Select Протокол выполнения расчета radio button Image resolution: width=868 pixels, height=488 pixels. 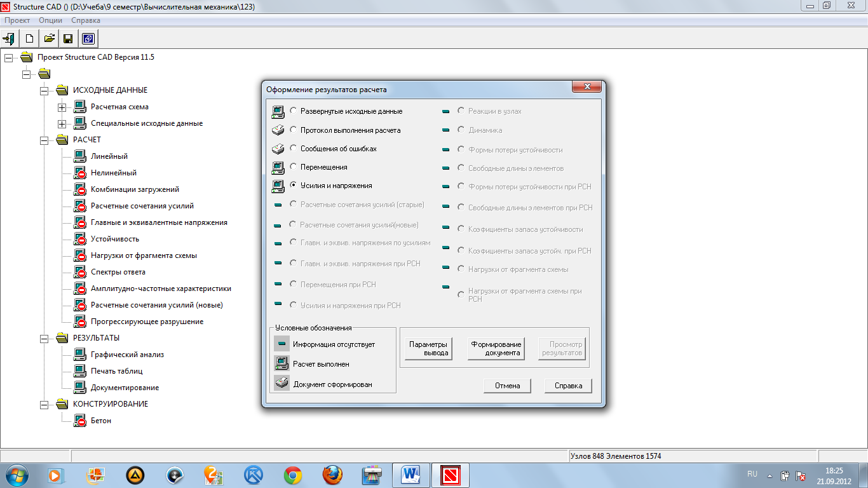click(293, 130)
